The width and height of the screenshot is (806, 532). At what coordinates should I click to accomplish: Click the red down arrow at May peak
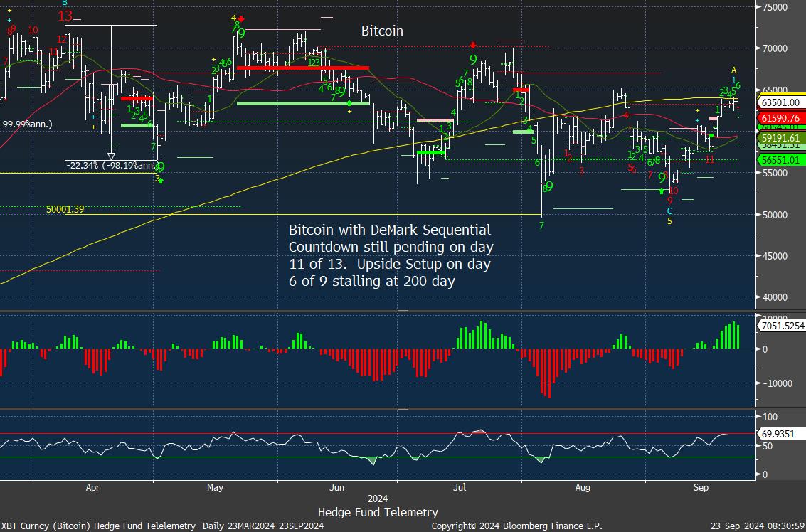click(241, 19)
